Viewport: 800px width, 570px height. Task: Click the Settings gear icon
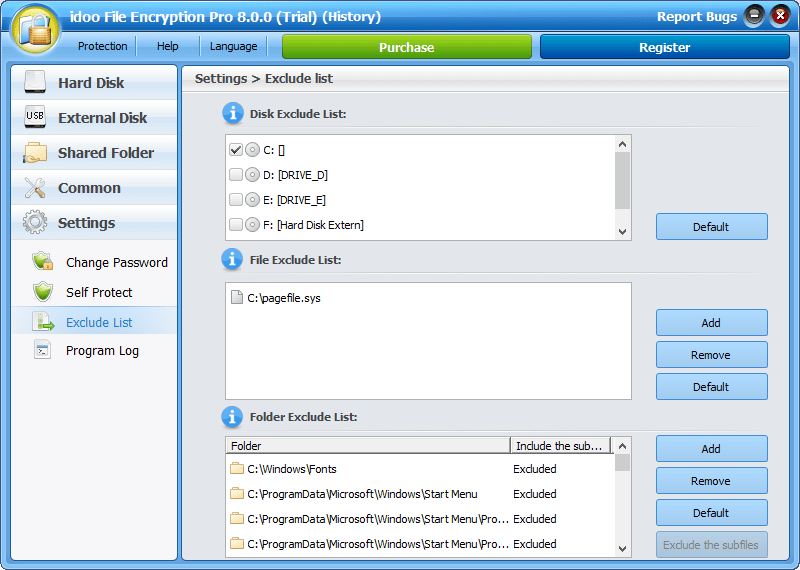(35, 223)
